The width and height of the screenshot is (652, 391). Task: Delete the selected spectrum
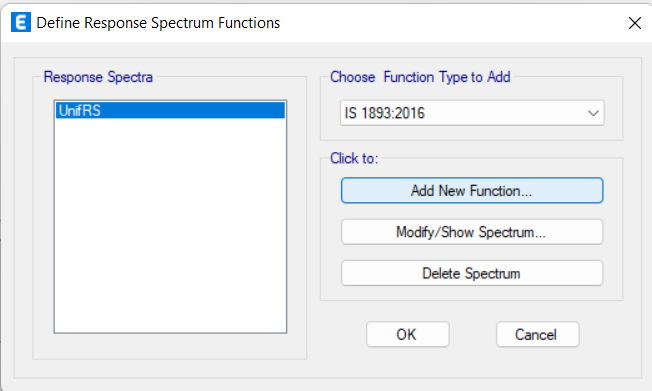(472, 273)
